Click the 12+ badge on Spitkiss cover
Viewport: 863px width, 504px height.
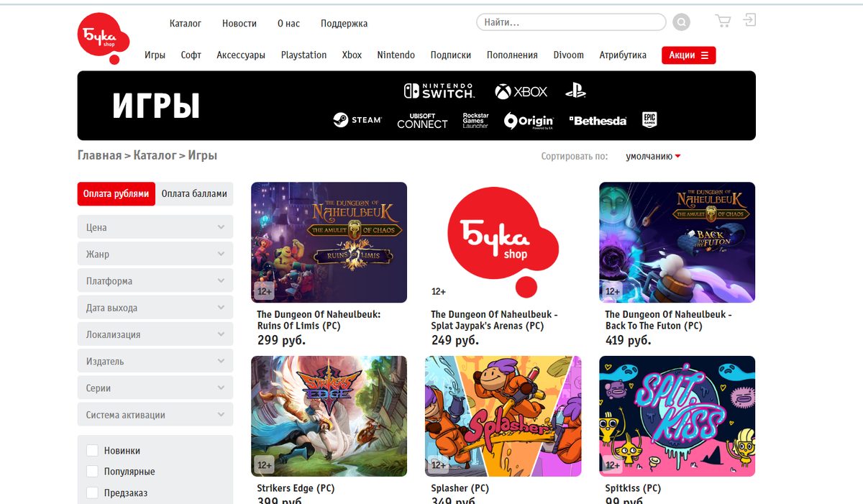[x=613, y=465]
